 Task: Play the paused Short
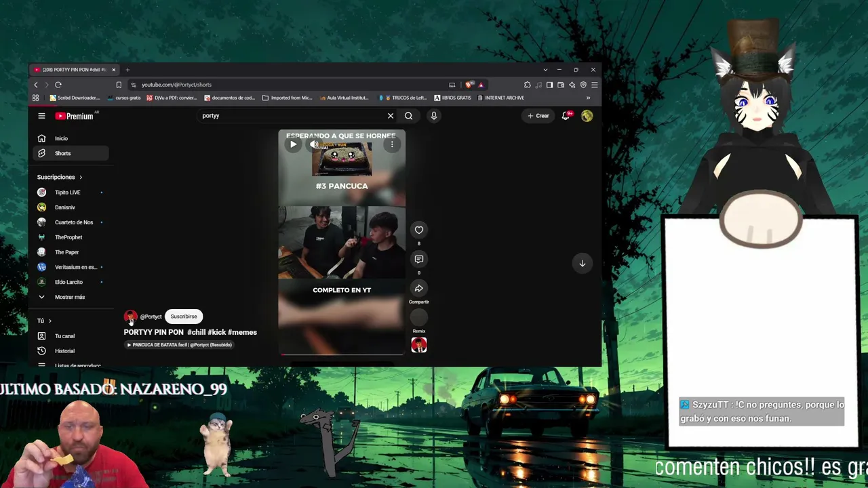[x=293, y=144]
